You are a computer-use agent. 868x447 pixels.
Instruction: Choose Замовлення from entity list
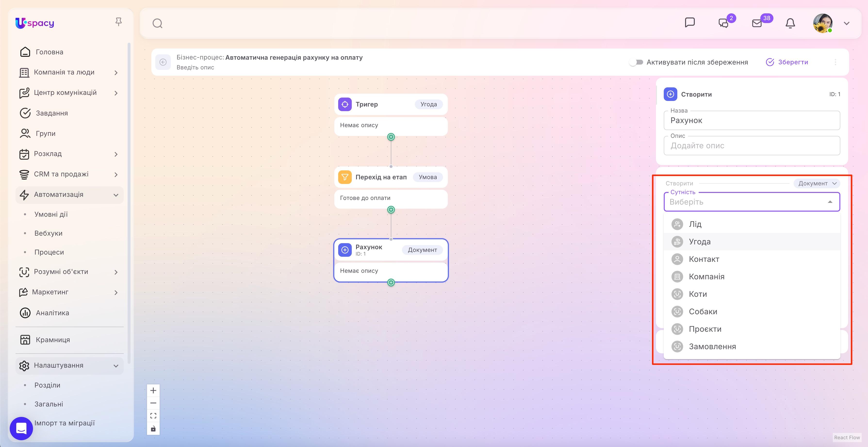(752, 347)
